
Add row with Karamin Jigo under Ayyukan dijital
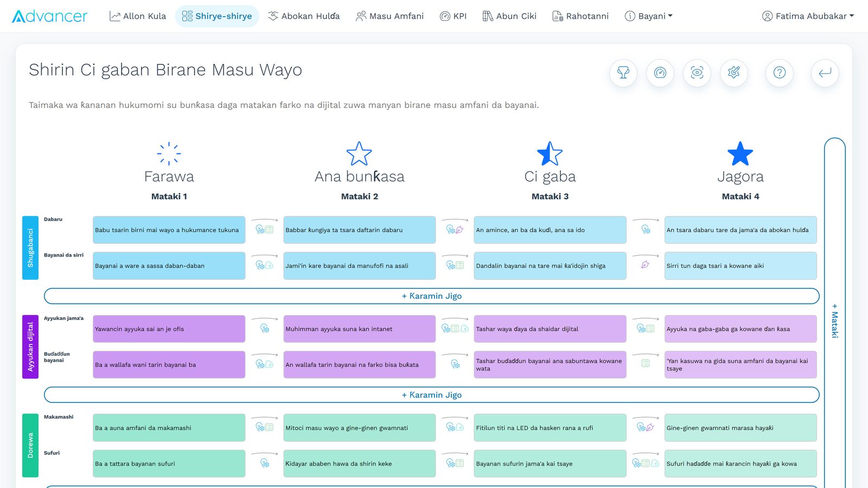pos(432,395)
